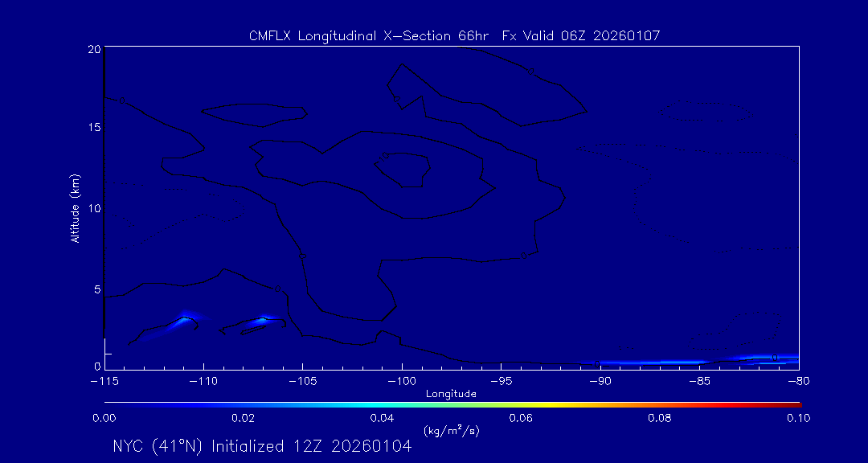
Task: Click the altitude tick label "20"
Action: coord(93,48)
